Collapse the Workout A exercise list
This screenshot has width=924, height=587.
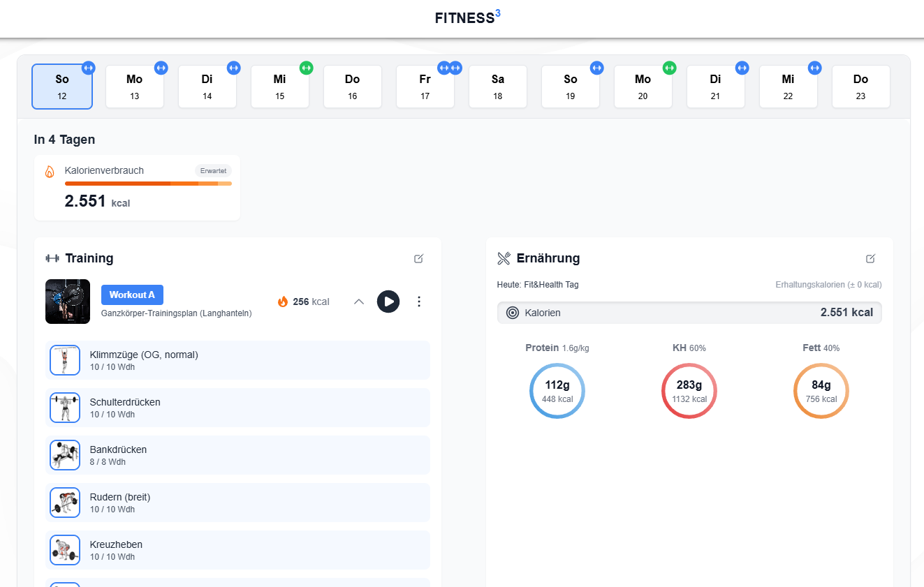[359, 302]
